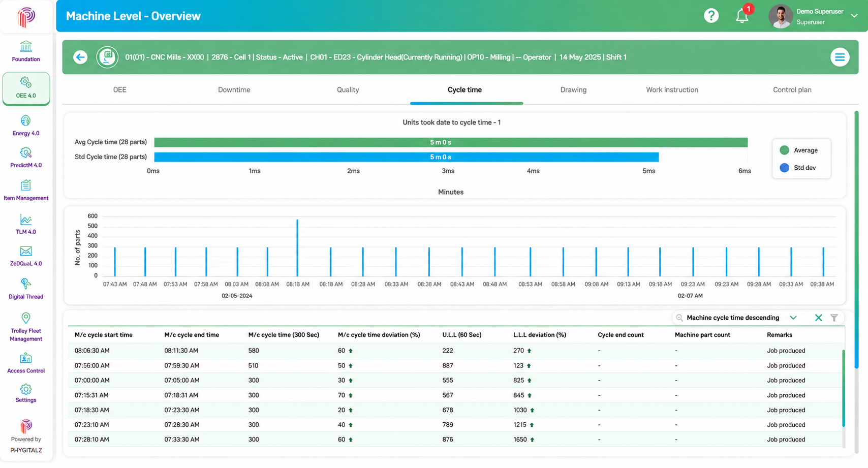
Task: Open the Drawing tab
Action: 573,90
